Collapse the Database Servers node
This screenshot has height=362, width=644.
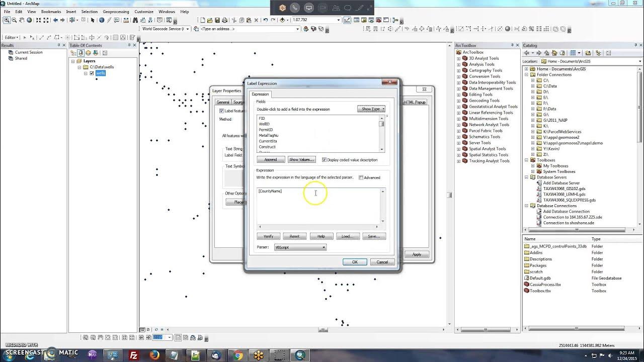click(526, 177)
